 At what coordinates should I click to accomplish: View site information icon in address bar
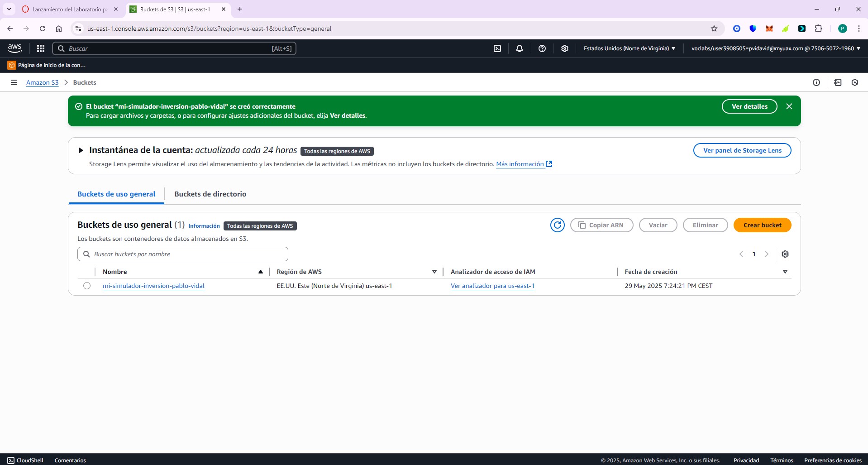[78, 29]
